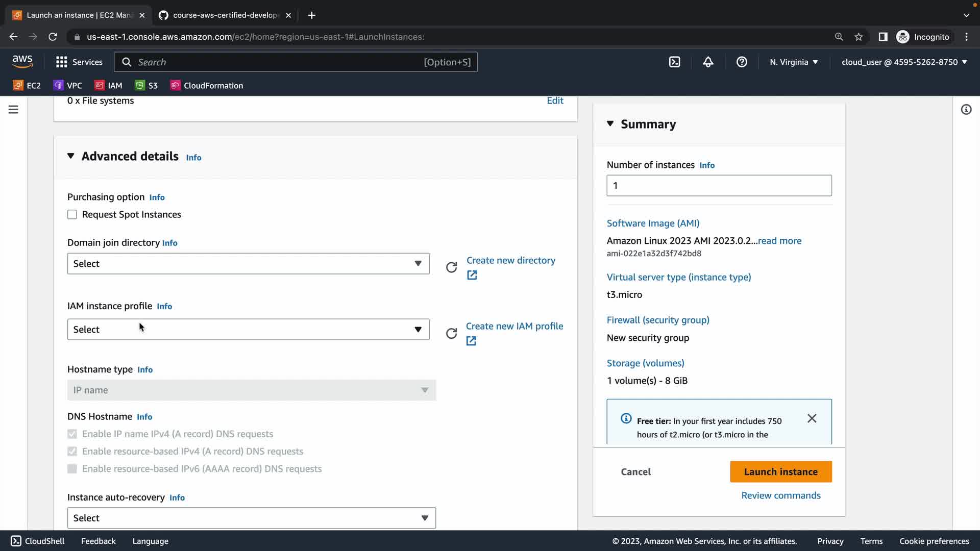Open the Create new IAM profile link
This screenshot has width=980, height=551.
click(514, 327)
